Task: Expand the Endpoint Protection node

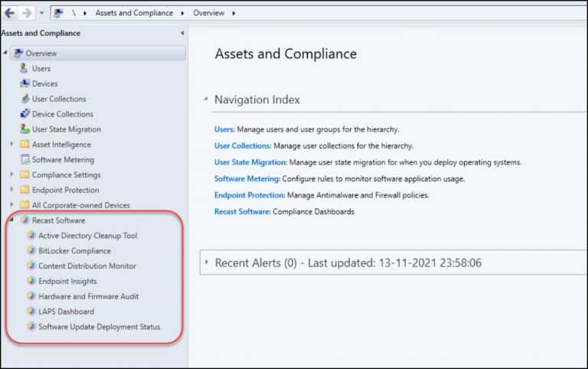Action: click(x=11, y=190)
